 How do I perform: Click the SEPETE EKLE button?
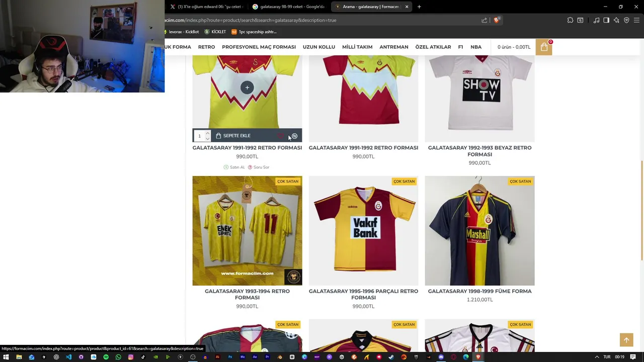click(x=233, y=136)
